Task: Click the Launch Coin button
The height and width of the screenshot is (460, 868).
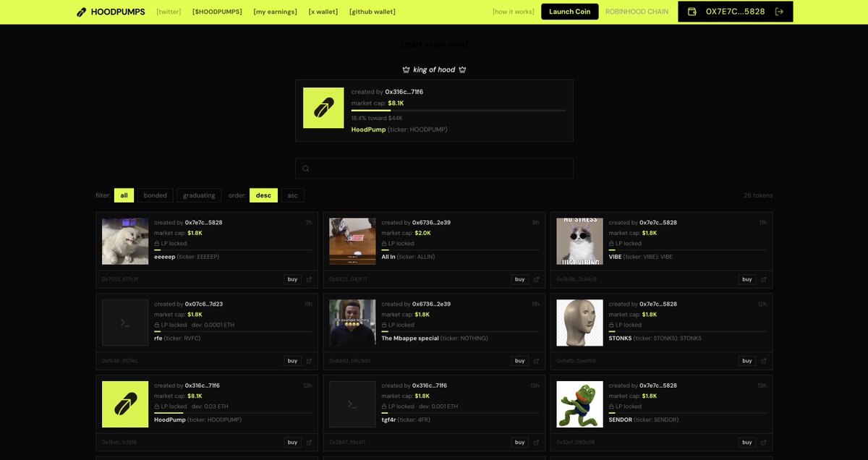Action: [570, 12]
